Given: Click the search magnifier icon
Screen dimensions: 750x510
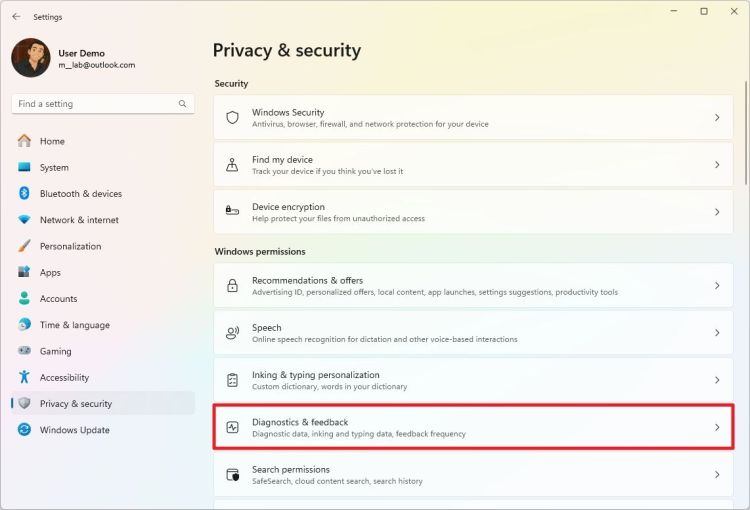Looking at the screenshot, I should 182,104.
